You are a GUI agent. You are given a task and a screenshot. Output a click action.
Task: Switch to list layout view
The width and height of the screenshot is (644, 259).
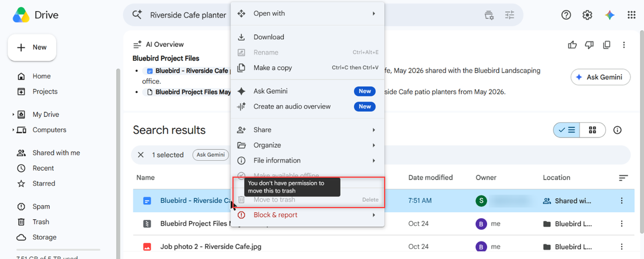(566, 130)
